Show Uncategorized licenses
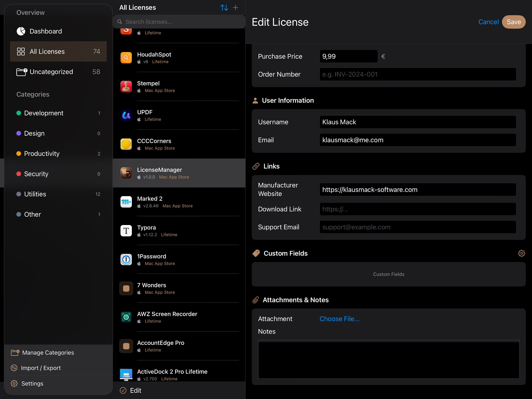Viewport: 532px width, 399px height. pyautogui.click(x=58, y=72)
